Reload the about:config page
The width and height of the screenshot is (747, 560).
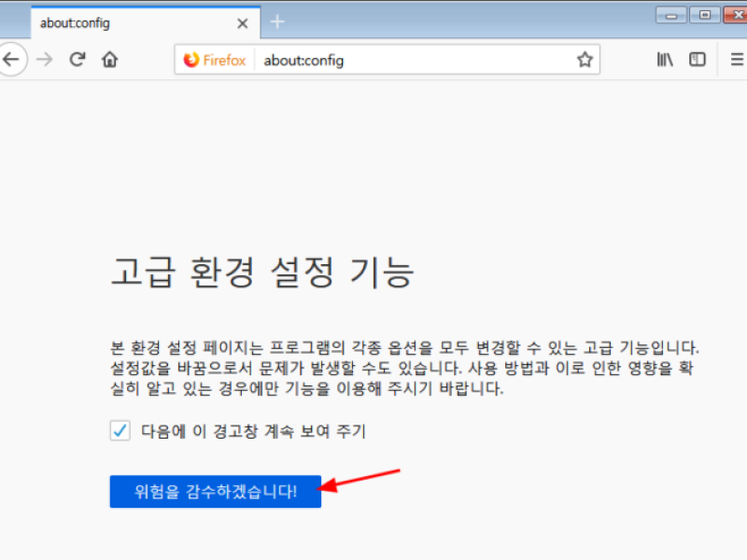click(x=78, y=60)
